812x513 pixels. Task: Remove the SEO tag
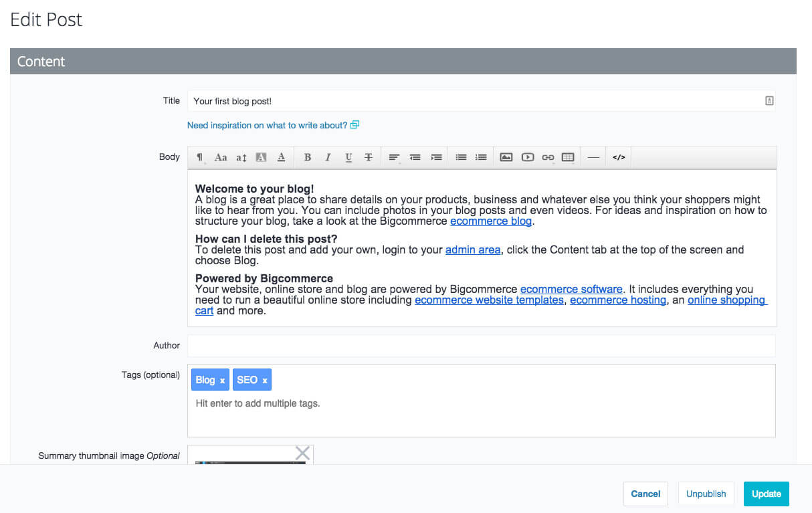(x=264, y=381)
